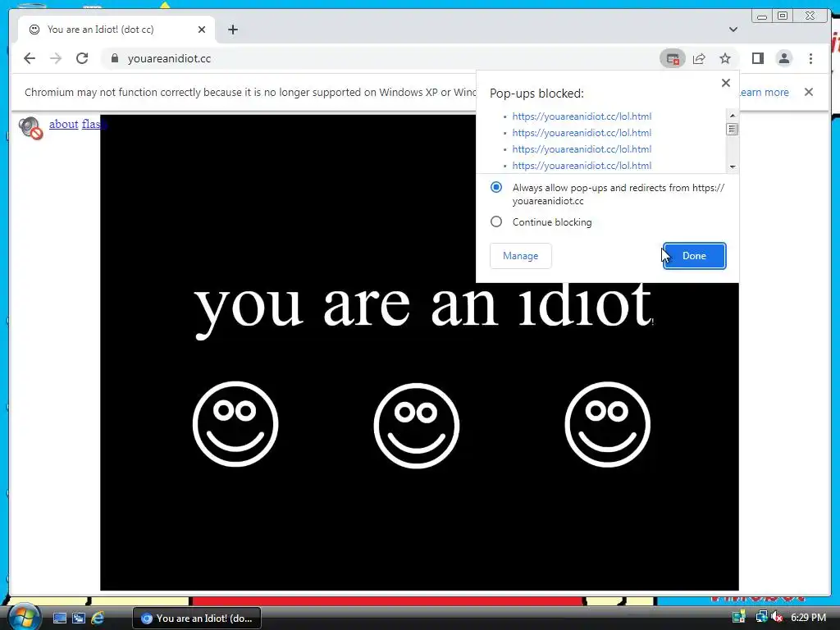Open the 'Learn more' link in info bar
The width and height of the screenshot is (840, 630).
point(764,92)
